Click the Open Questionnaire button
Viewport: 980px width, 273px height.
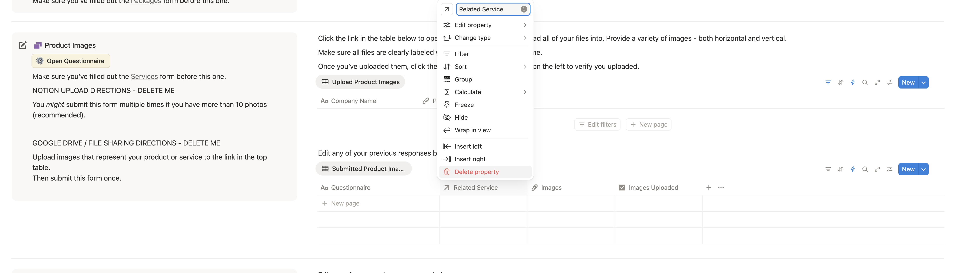(71, 61)
